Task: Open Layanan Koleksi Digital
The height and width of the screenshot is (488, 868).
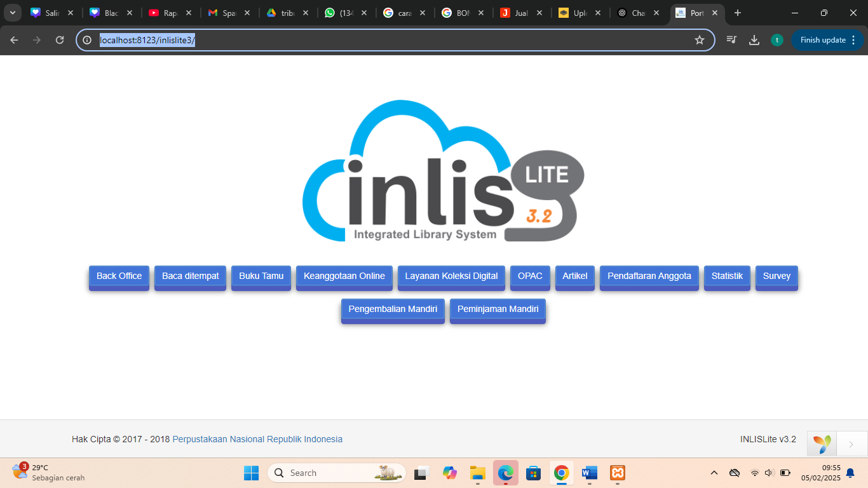Action: [451, 278]
